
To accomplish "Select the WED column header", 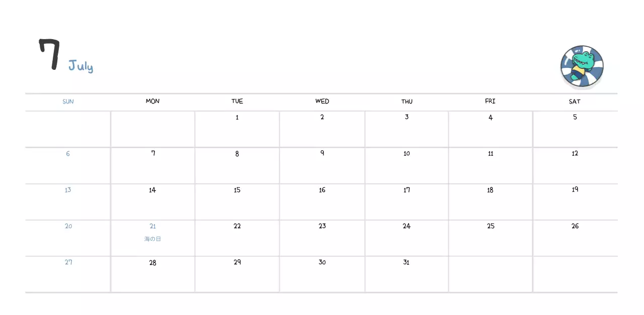I will tap(322, 101).
